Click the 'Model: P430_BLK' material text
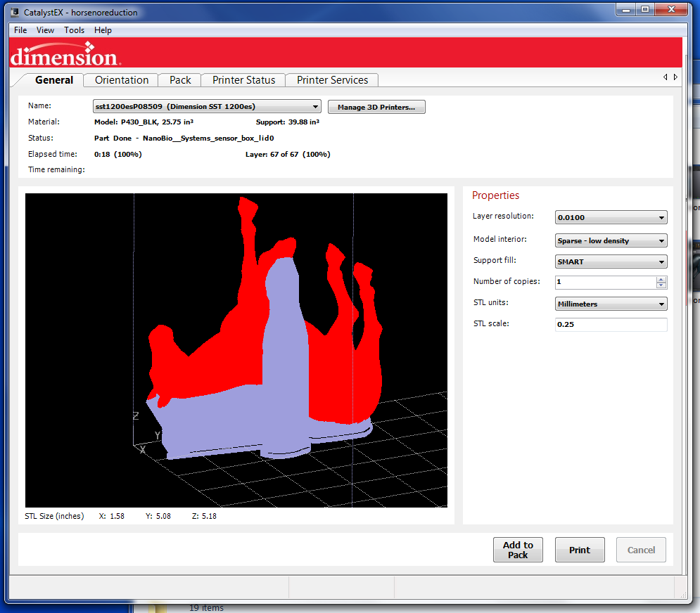Screen dimensions: 700x613 point(126,122)
